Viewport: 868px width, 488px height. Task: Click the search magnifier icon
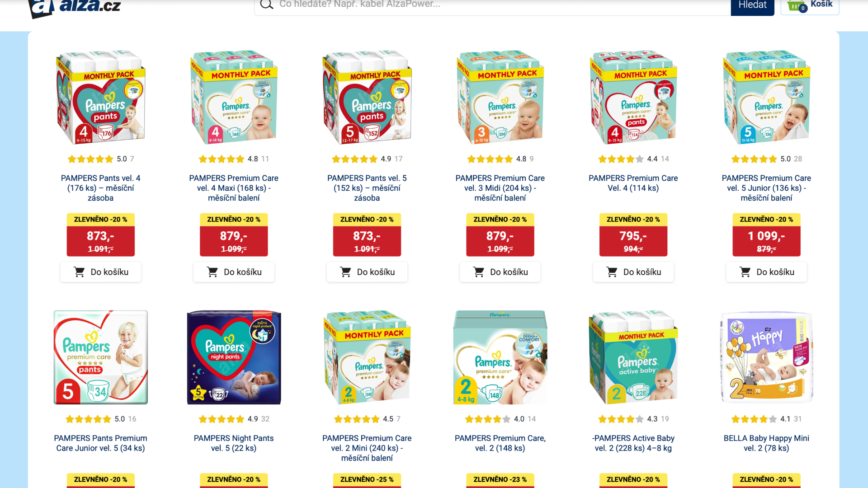click(267, 4)
